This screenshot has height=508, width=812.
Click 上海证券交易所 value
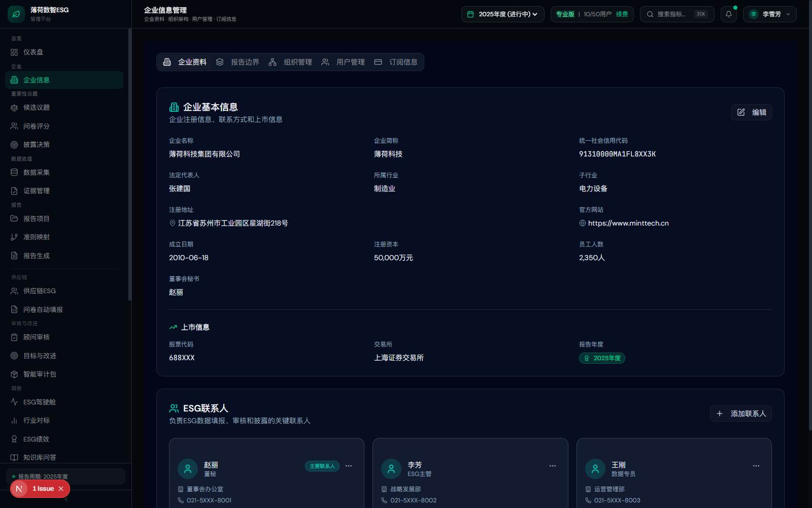coord(399,358)
